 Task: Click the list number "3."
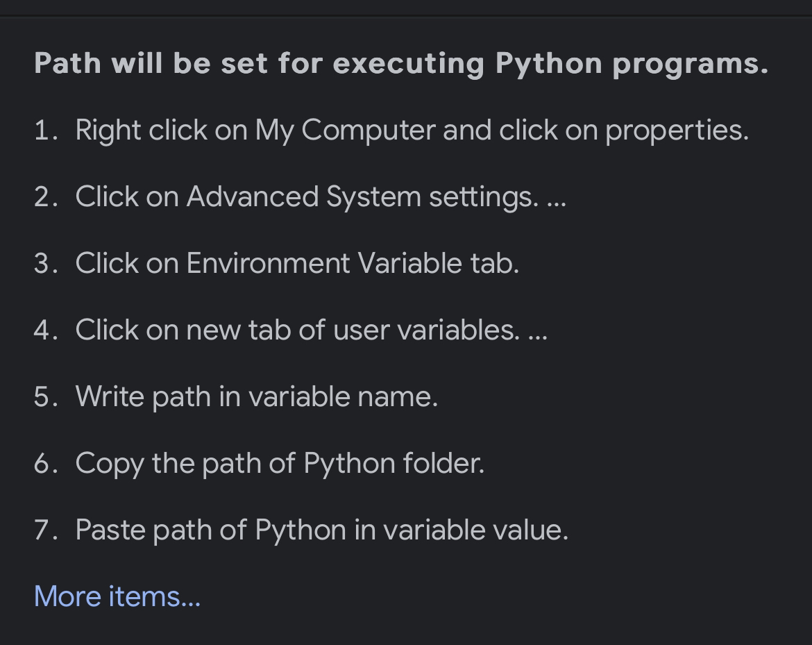click(x=46, y=264)
